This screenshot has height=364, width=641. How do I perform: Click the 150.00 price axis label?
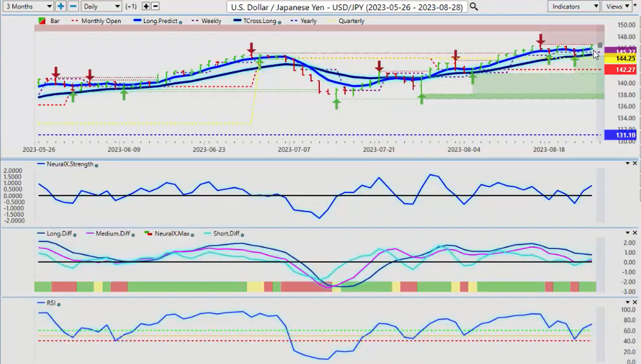coord(626,25)
